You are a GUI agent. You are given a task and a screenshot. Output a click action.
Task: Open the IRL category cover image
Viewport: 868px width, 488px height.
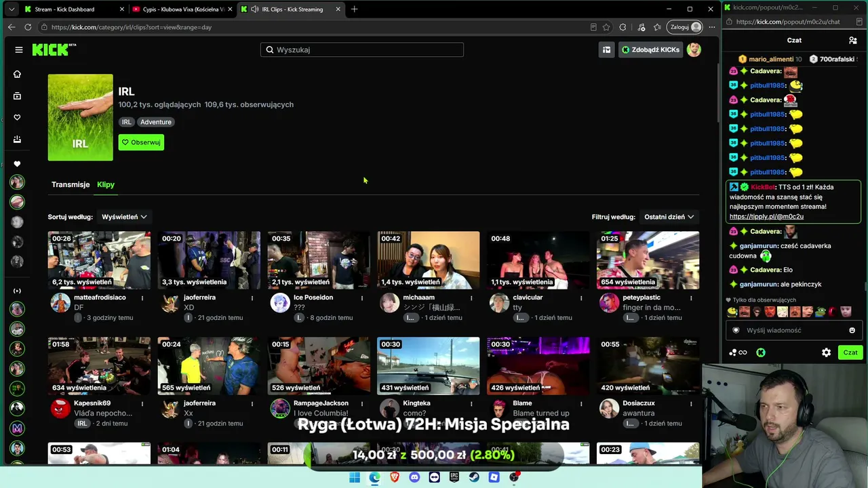(x=81, y=117)
